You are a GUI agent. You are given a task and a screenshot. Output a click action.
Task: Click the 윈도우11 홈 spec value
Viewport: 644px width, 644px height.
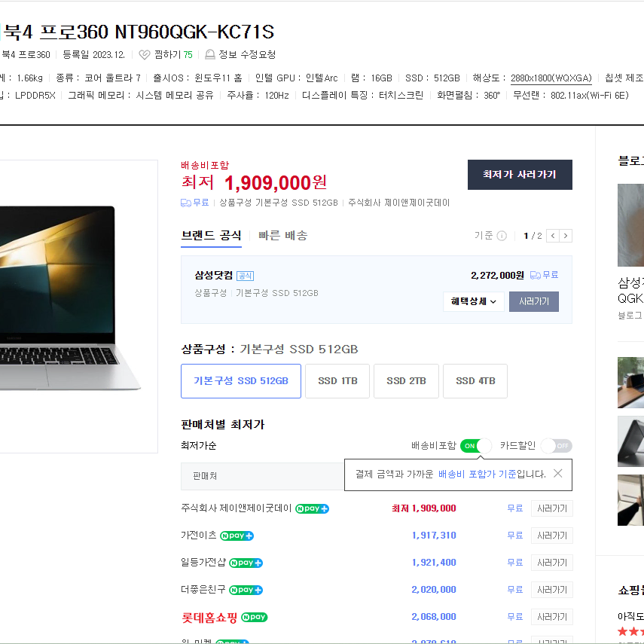pos(218,78)
